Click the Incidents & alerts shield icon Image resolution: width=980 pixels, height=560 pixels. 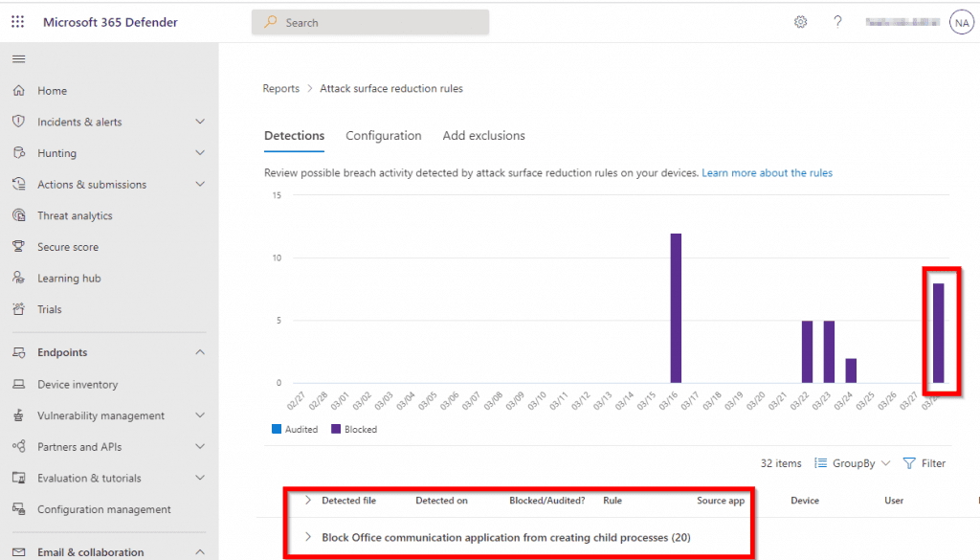coord(19,122)
